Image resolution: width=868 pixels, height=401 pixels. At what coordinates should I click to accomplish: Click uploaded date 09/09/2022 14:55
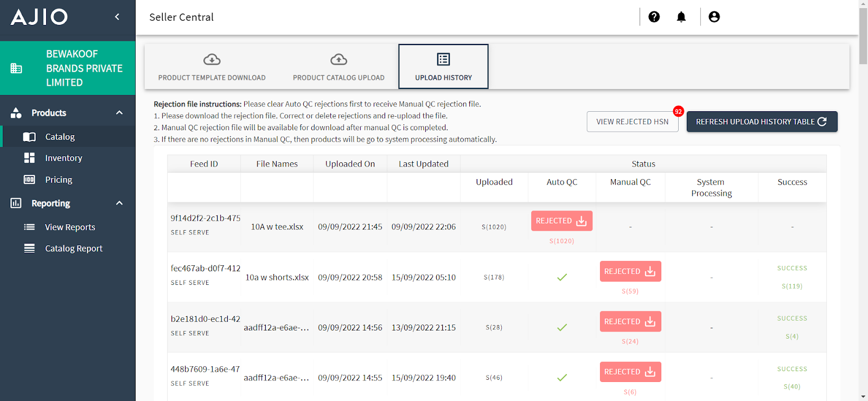coord(350,378)
